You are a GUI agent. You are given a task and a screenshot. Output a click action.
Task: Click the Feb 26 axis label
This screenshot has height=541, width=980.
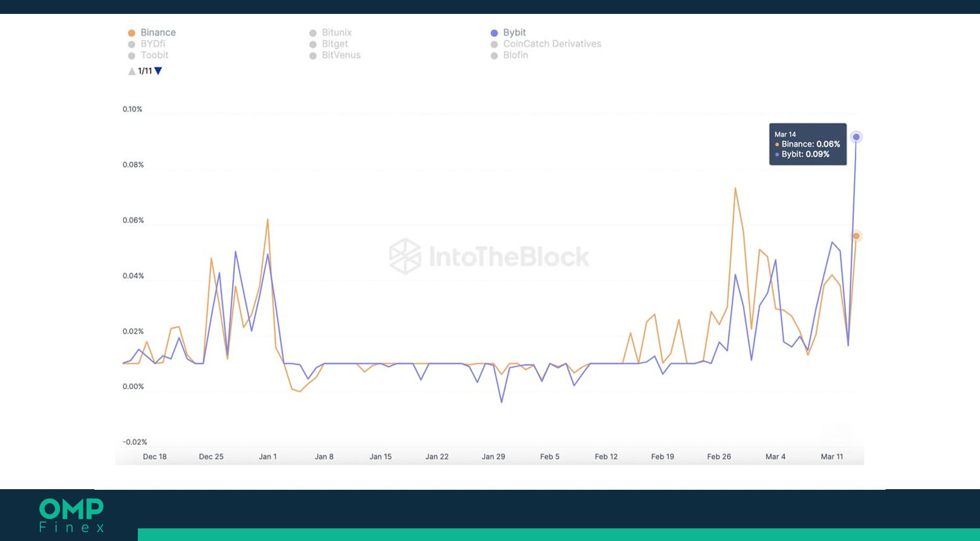[x=719, y=456]
